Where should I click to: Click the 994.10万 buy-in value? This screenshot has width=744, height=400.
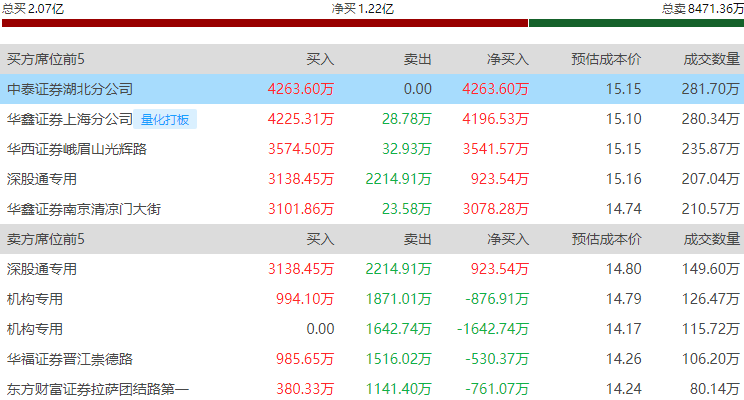[x=305, y=299]
